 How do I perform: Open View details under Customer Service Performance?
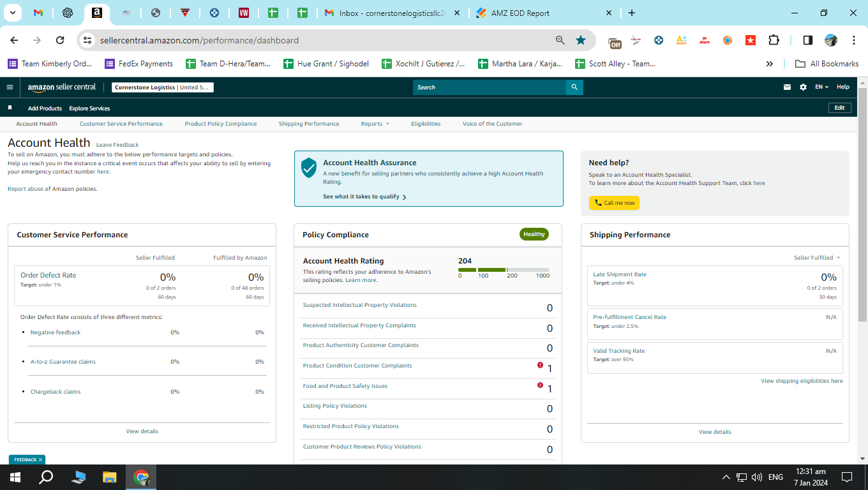pyautogui.click(x=142, y=431)
